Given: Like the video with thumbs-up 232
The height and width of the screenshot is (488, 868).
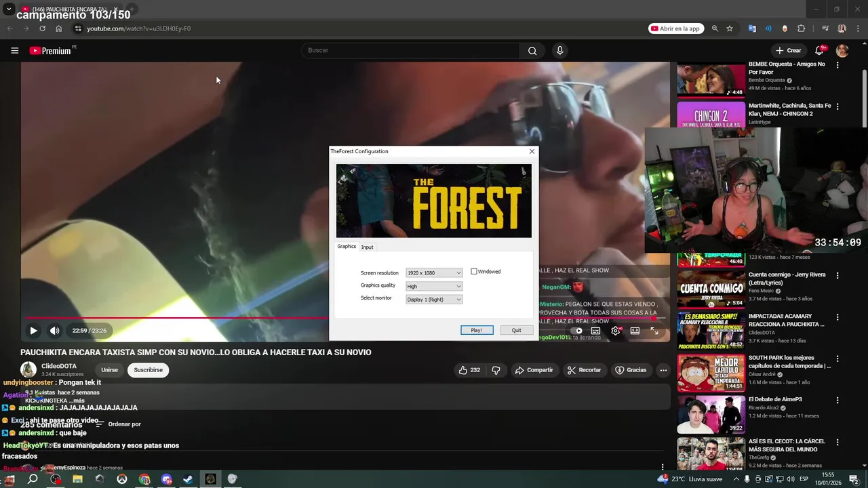Looking at the screenshot, I should pos(469,370).
